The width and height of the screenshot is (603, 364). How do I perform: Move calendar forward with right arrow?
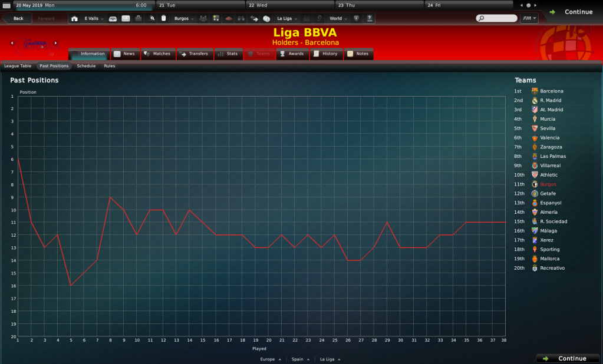(x=535, y=5)
